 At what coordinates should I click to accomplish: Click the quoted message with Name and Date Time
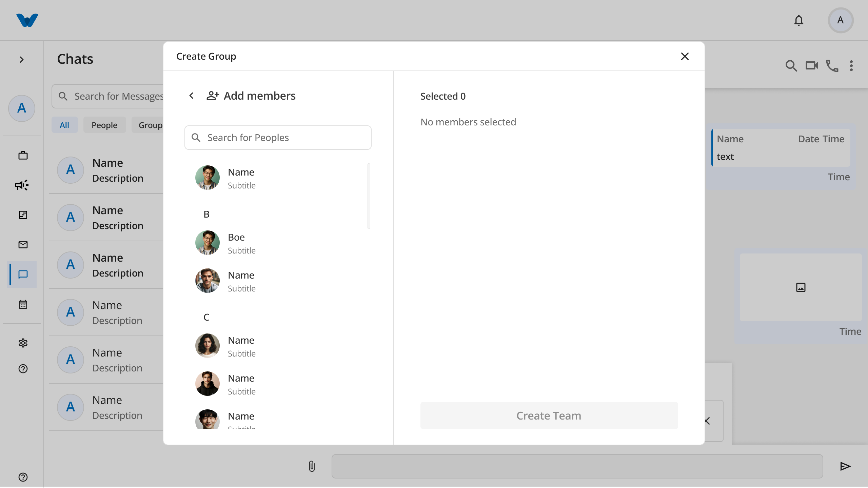click(x=781, y=147)
